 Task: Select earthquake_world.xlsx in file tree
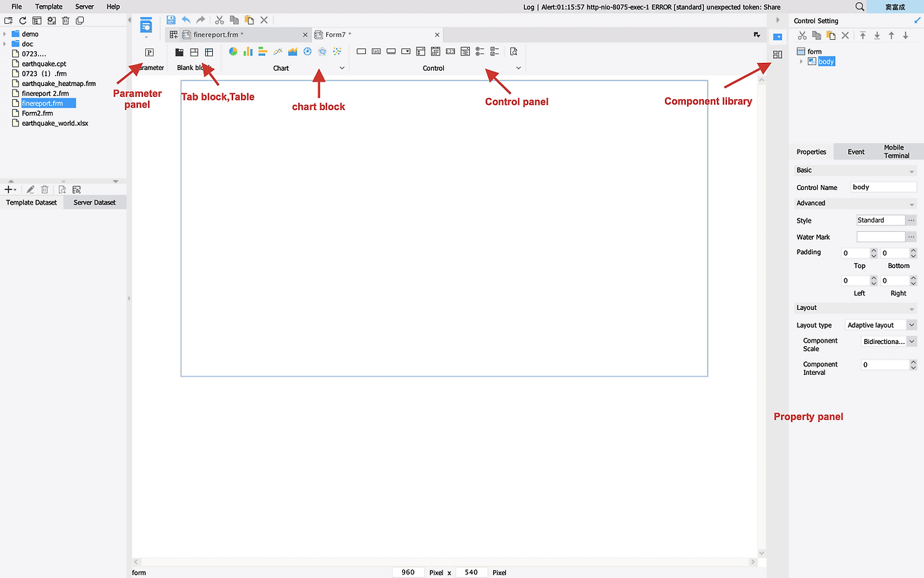[55, 124]
